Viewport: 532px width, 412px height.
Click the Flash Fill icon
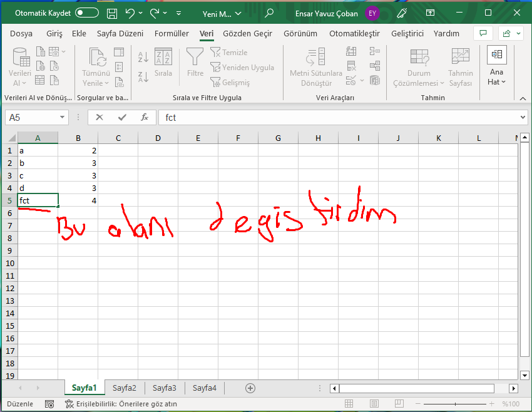pos(351,51)
